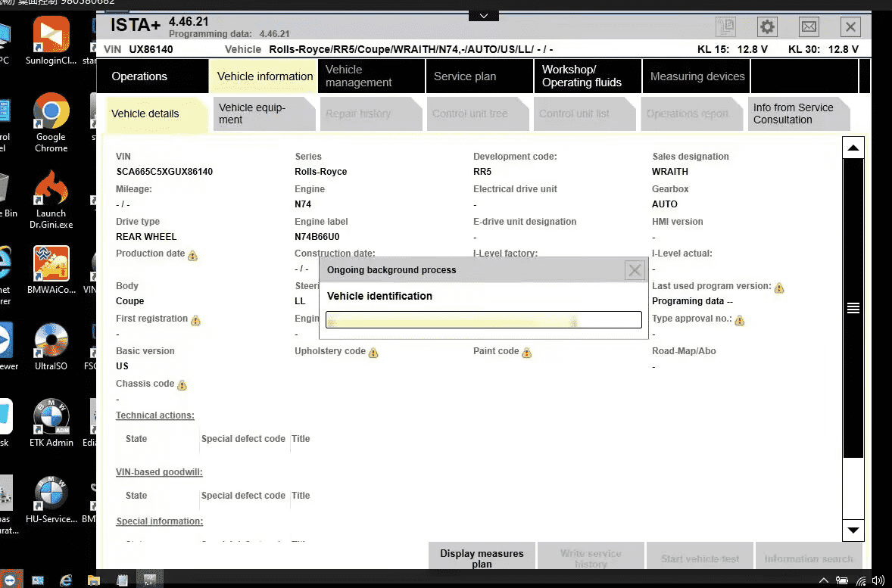Click the TeamViewer icon in the taskbar

(x=11, y=580)
